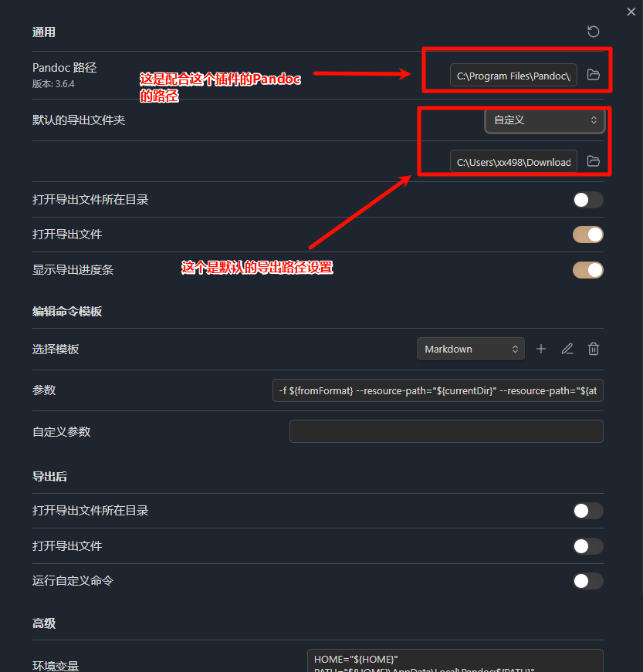Expand the Markdown template dropdown
Image resolution: width=643 pixels, height=672 pixels.
click(x=471, y=349)
